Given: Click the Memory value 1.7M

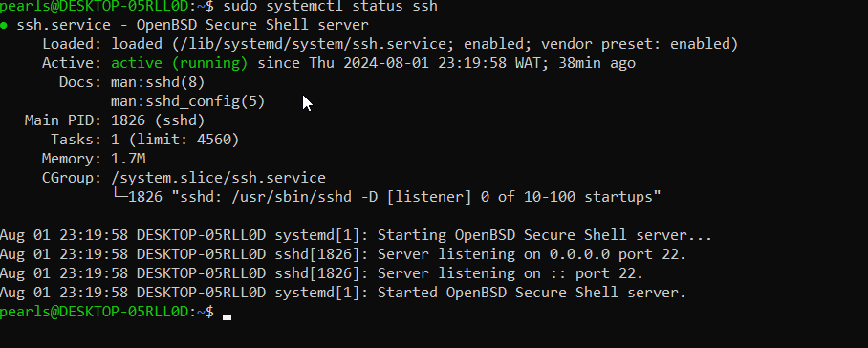Looking at the screenshot, I should pyautogui.click(x=128, y=159).
